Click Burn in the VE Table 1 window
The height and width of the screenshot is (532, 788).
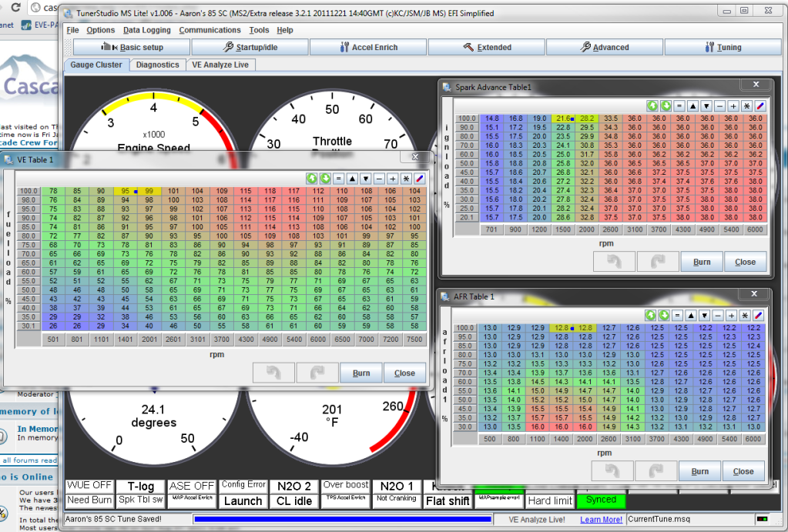click(361, 373)
